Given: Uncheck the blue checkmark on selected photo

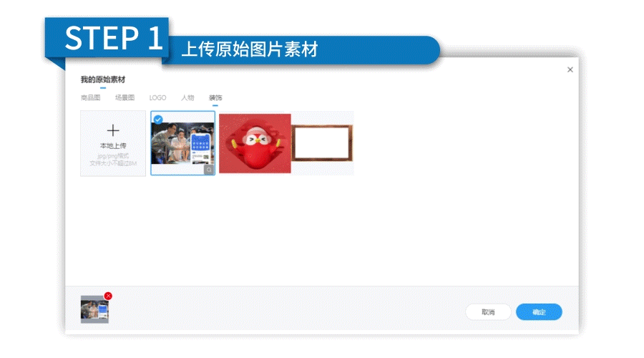Looking at the screenshot, I should tap(158, 120).
